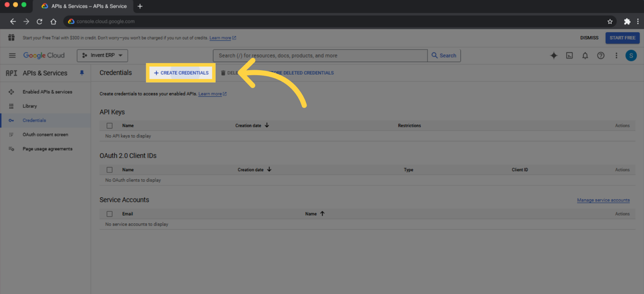Sort API Keys by Creation date arrow
644x294 pixels.
[x=267, y=125]
